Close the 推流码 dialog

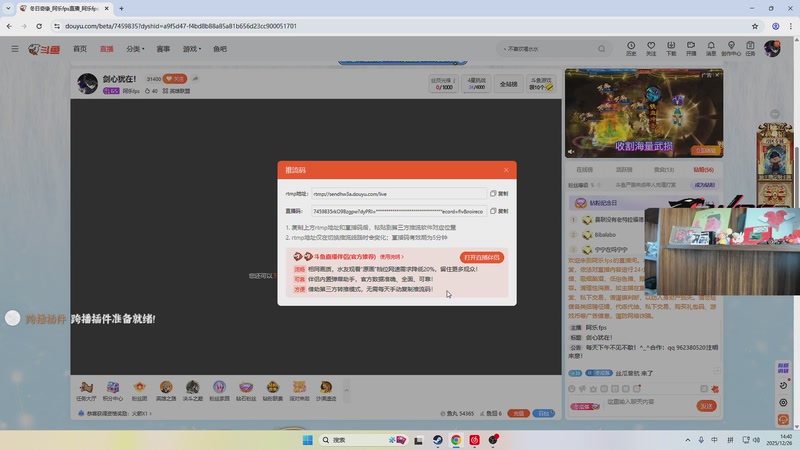click(x=506, y=170)
